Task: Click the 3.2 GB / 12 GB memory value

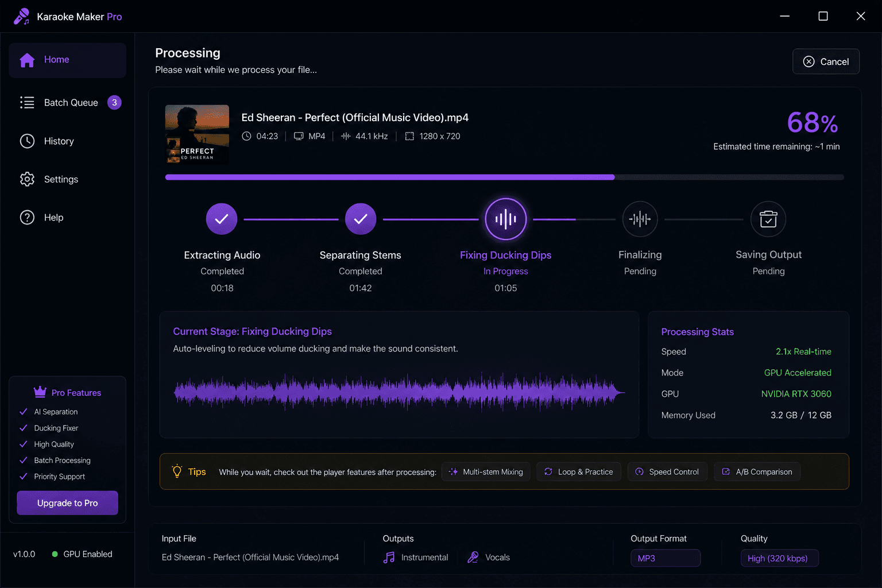Action: point(800,415)
